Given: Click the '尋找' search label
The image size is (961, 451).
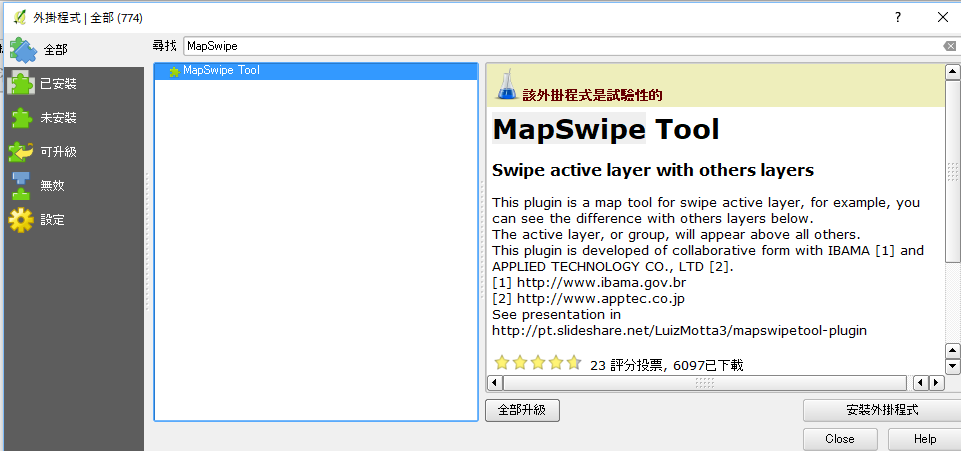Looking at the screenshot, I should (164, 46).
